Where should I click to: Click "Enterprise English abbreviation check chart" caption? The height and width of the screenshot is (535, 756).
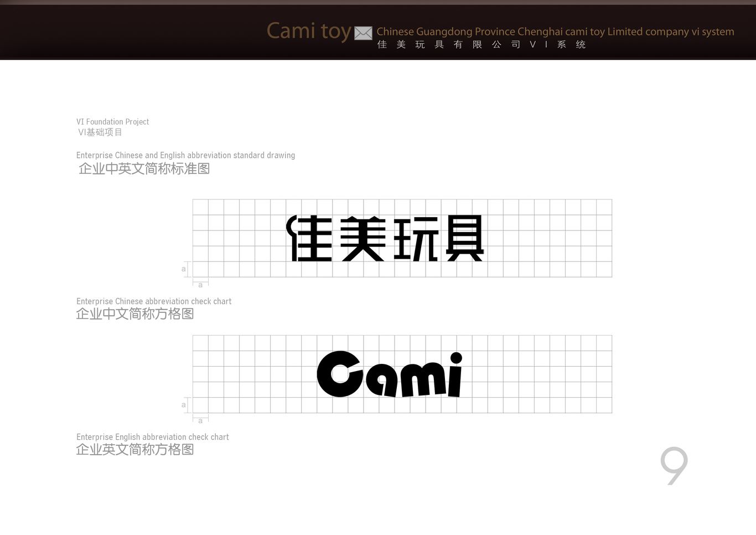(x=152, y=438)
